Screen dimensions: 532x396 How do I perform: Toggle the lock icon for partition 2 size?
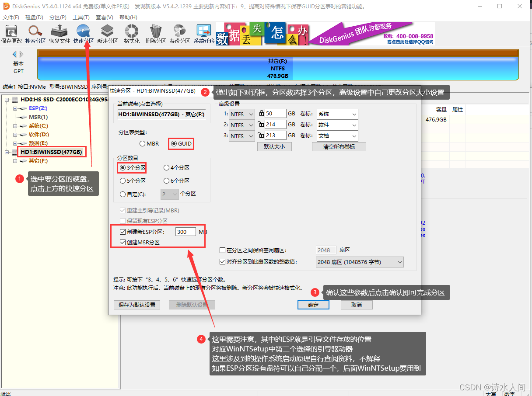coord(261,125)
